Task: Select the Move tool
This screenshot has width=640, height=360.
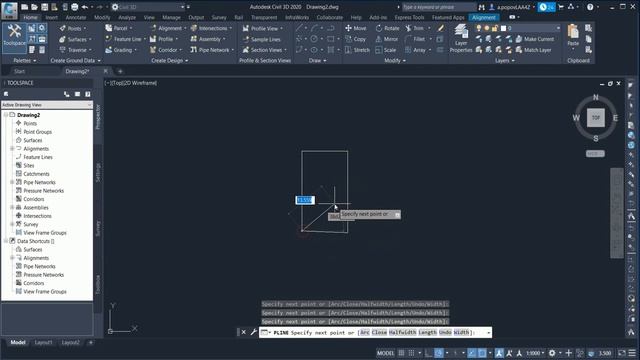Action: pos(356,28)
